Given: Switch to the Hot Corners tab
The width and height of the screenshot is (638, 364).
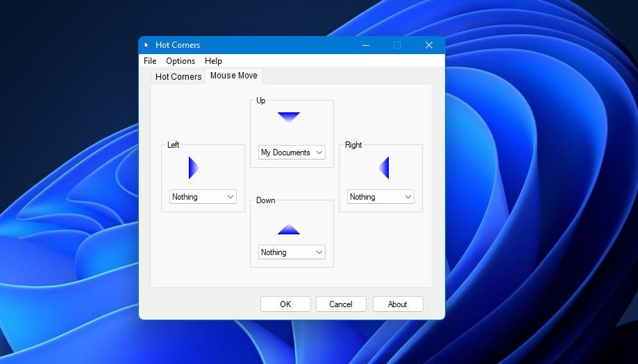Looking at the screenshot, I should click(x=178, y=77).
